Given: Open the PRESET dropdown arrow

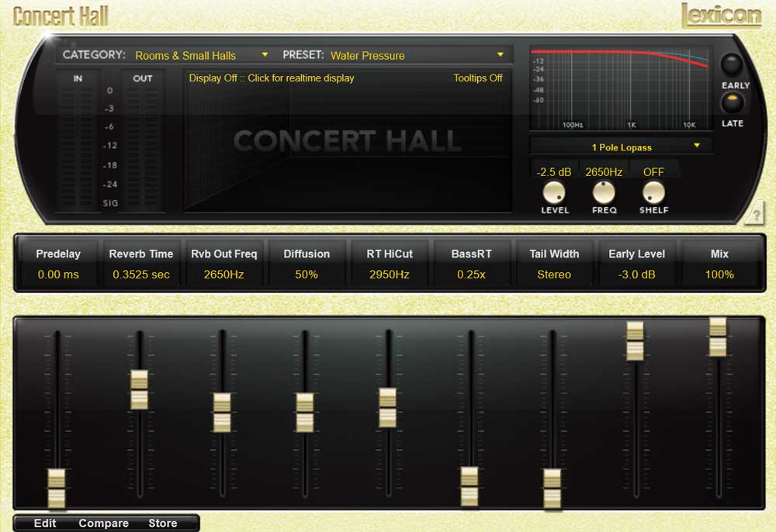Looking at the screenshot, I should 500,54.
